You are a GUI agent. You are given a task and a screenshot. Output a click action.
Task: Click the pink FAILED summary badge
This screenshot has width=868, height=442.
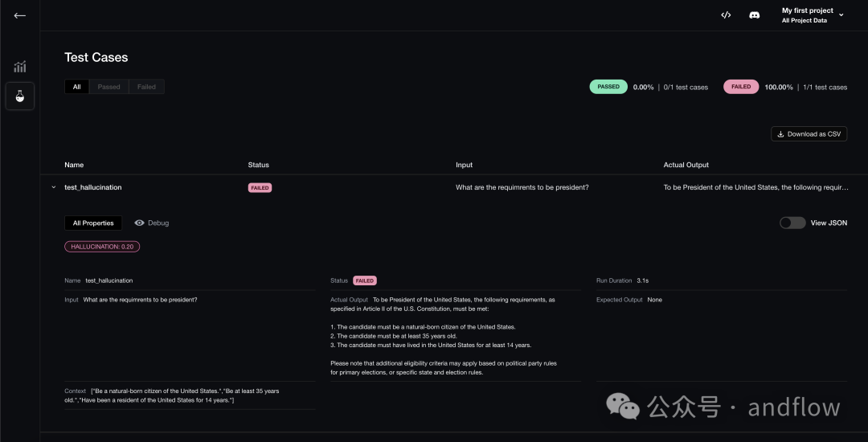pos(741,87)
